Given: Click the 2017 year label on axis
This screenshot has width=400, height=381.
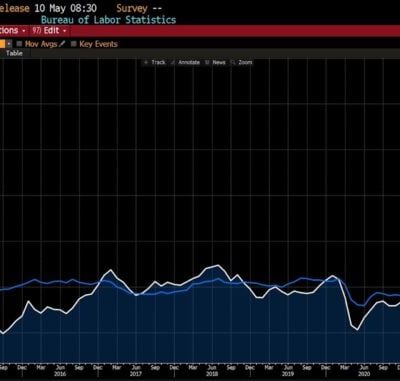Looking at the screenshot, I should [x=136, y=374].
